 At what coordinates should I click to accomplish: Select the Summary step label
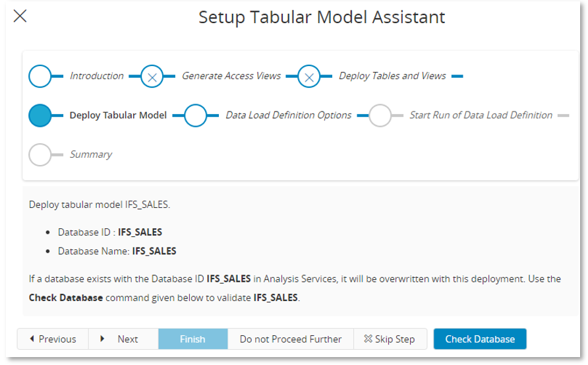point(91,154)
